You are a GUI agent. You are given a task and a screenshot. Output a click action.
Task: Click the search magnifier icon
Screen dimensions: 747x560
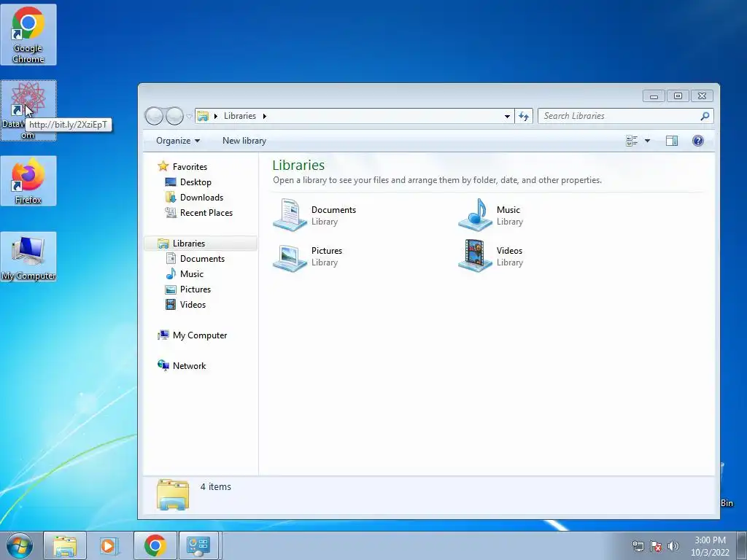[x=705, y=116]
